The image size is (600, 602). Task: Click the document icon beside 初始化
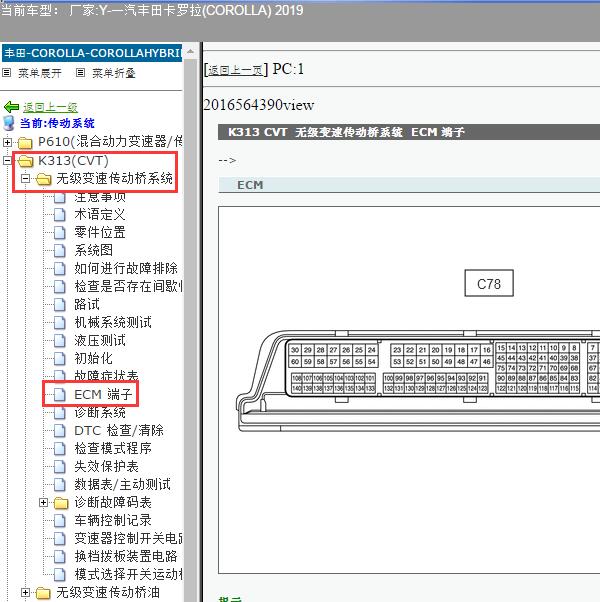coord(60,359)
